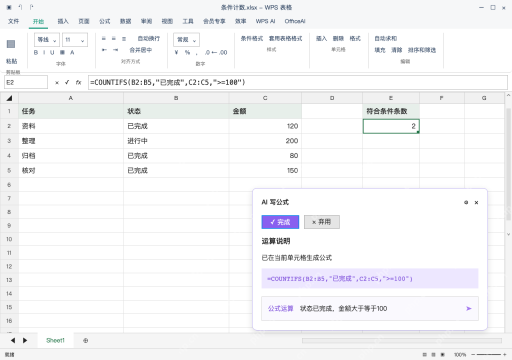The height and width of the screenshot is (360, 512).
Task: Click the comma thousands separator icon
Action: [197, 53]
